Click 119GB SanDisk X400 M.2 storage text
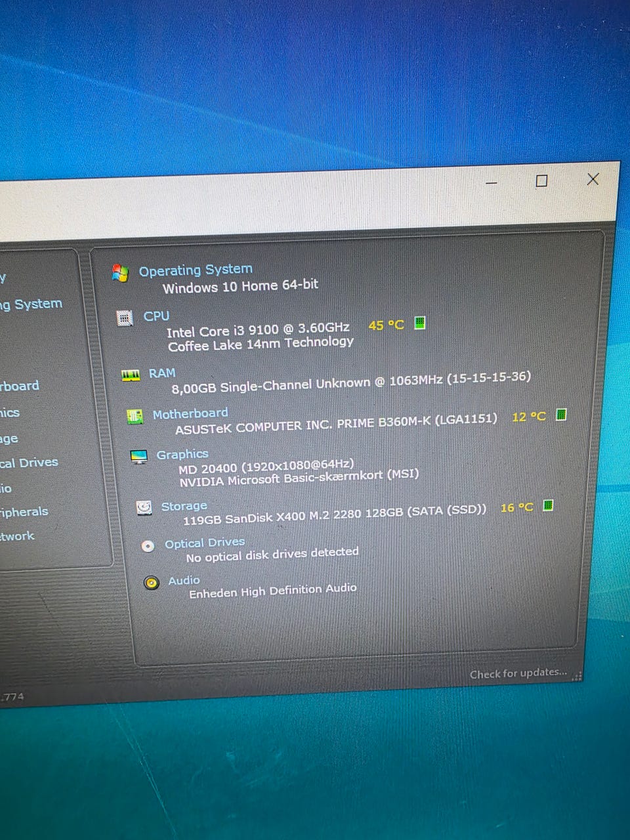630x840 pixels. [x=335, y=515]
